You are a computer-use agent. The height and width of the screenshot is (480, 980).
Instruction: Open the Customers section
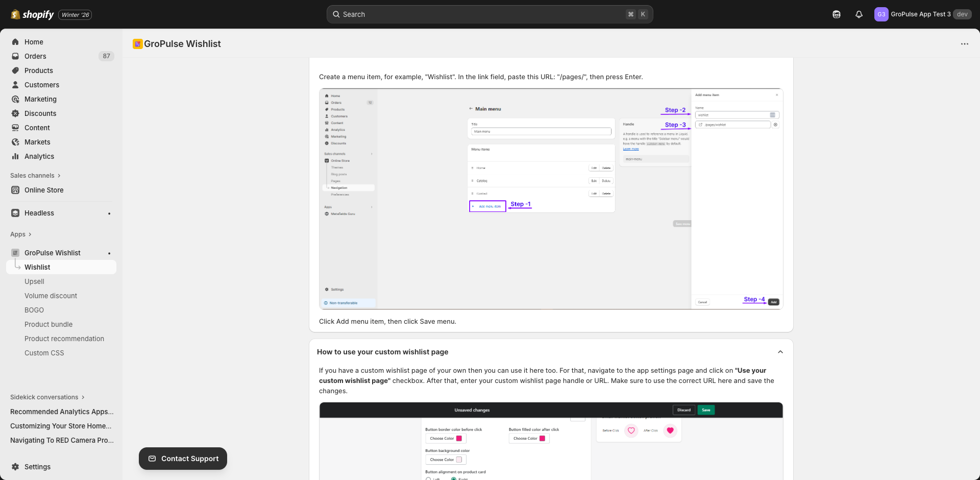click(x=42, y=85)
